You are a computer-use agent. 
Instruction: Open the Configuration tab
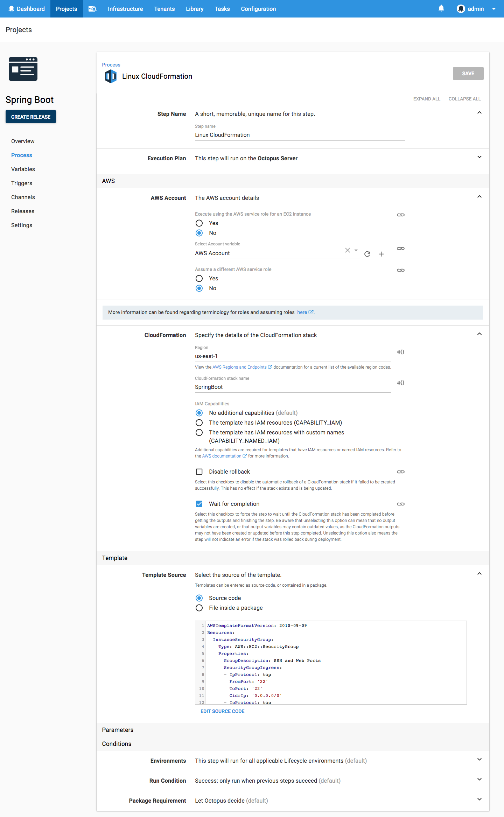click(258, 9)
